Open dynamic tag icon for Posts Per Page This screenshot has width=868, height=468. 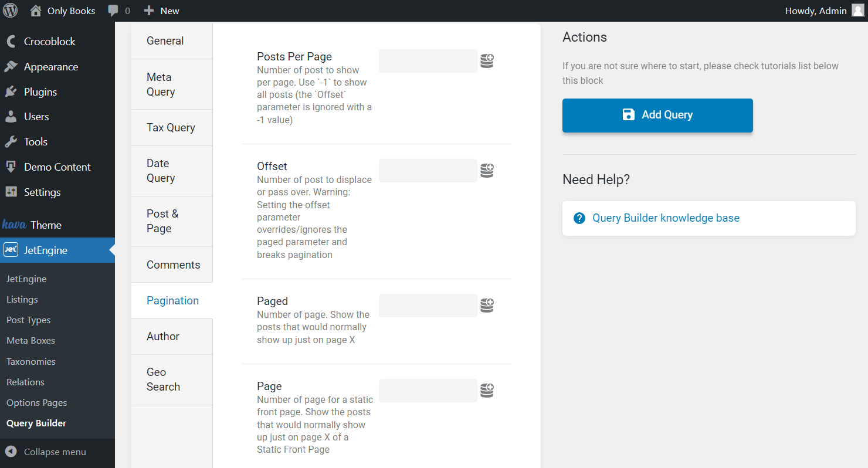click(487, 61)
